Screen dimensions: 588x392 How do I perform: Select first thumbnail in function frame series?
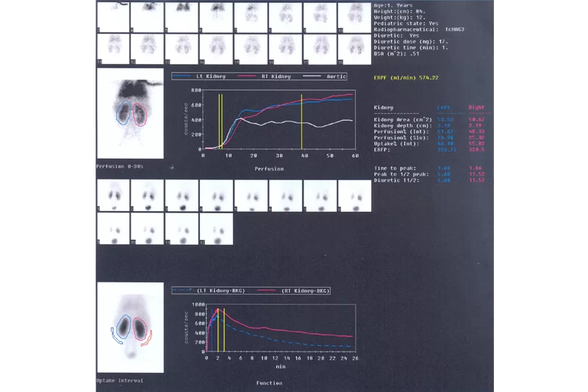click(x=113, y=196)
